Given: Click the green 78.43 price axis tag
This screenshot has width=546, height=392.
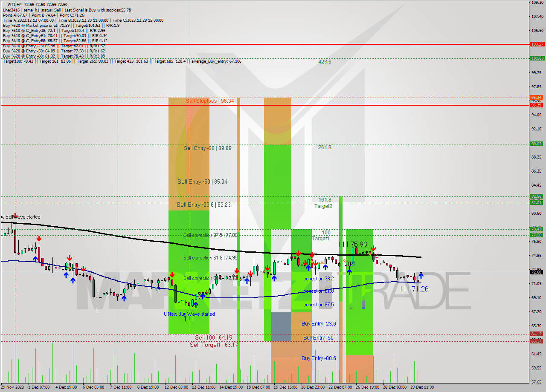Looking at the screenshot, I should point(537,229).
